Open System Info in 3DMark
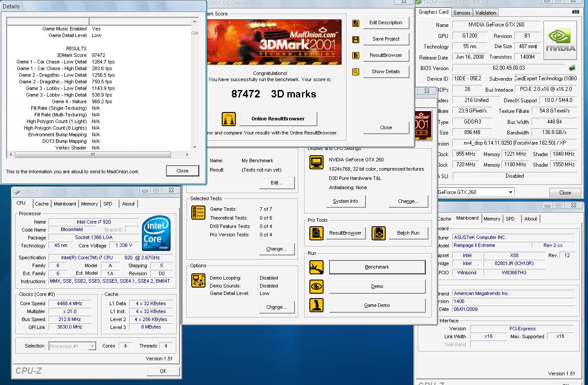 coord(346,202)
